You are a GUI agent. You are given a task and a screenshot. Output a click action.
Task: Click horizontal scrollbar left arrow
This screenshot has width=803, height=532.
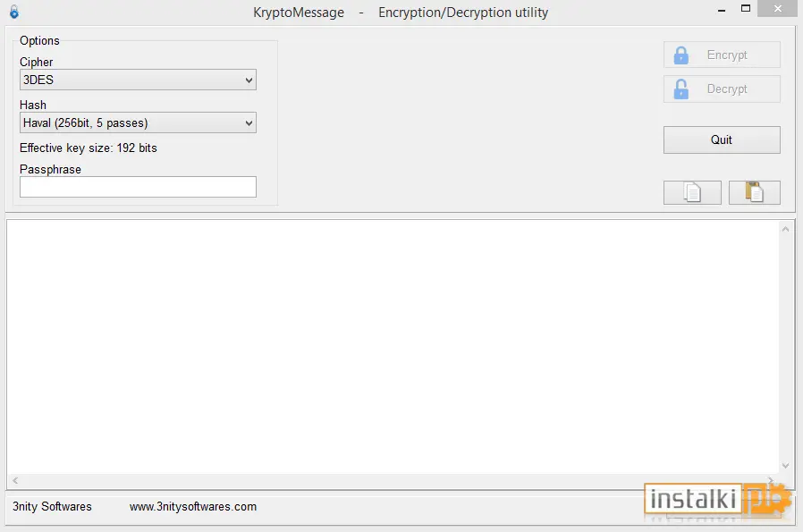tap(15, 480)
